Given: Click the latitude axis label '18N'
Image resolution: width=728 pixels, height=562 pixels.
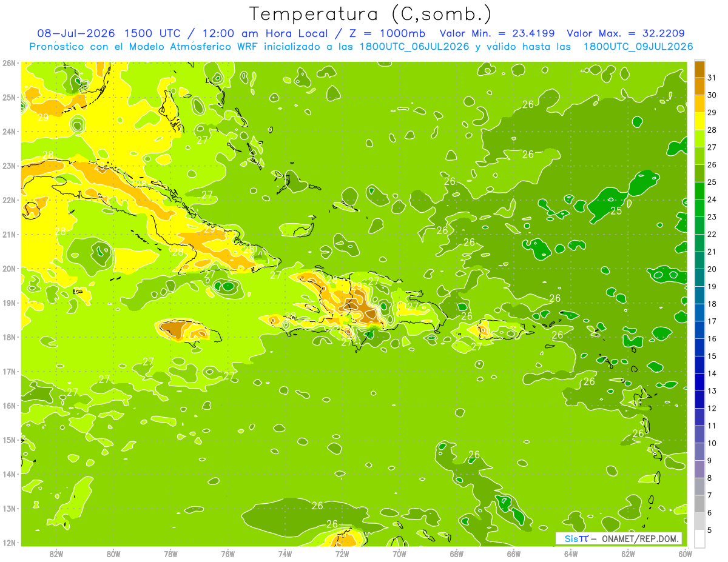Looking at the screenshot, I should click(8, 337).
